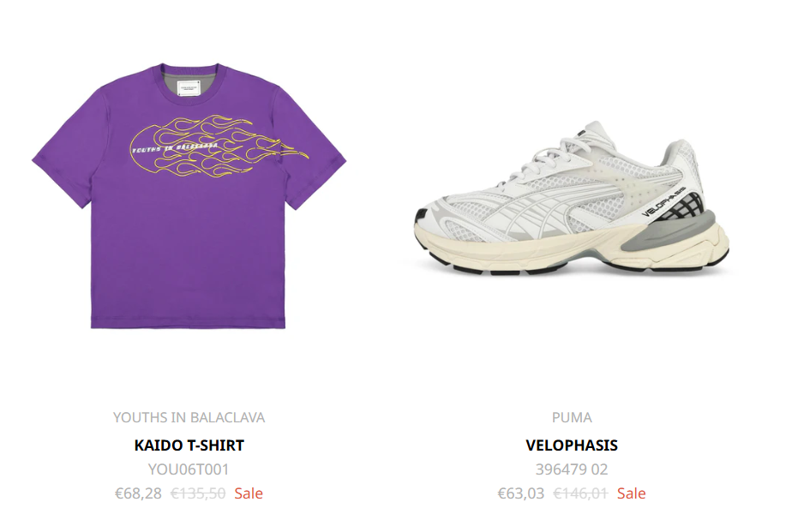Open the KAIDO T-SHIRT product title
The height and width of the screenshot is (532, 804).
[x=189, y=445]
